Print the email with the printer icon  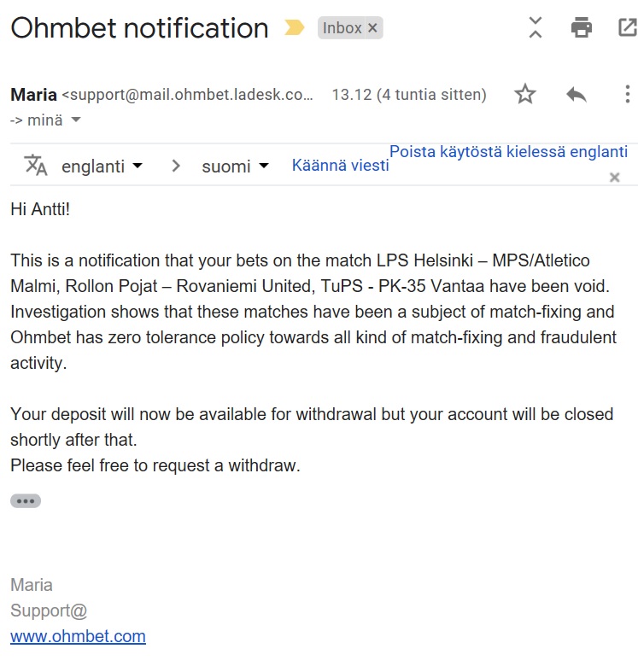[582, 27]
